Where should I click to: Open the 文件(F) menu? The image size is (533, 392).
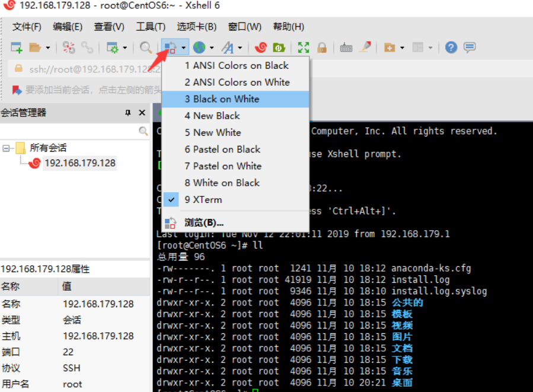27,27
